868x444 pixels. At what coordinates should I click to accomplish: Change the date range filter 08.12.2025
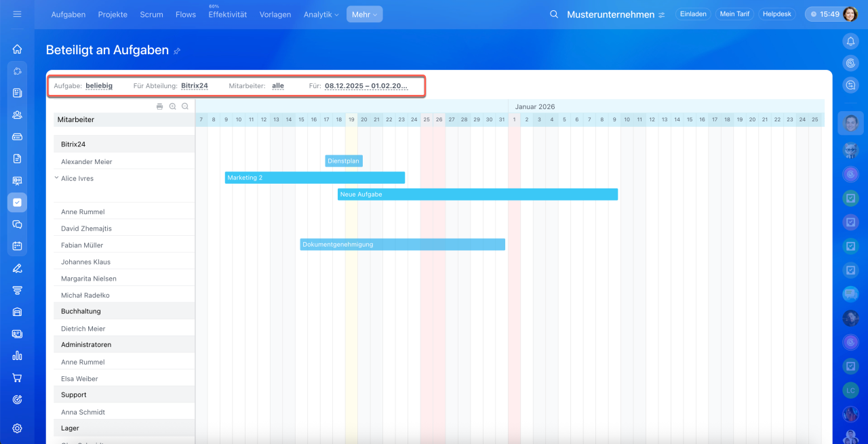click(366, 86)
